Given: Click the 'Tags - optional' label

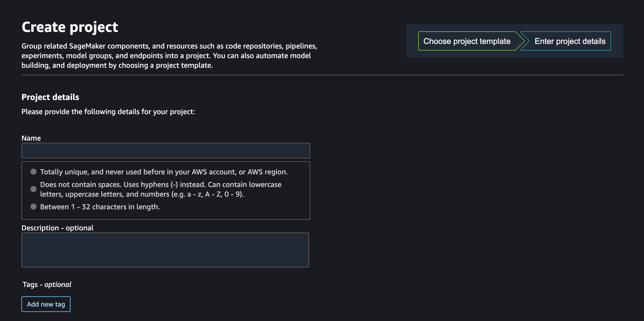Looking at the screenshot, I should click(47, 284).
